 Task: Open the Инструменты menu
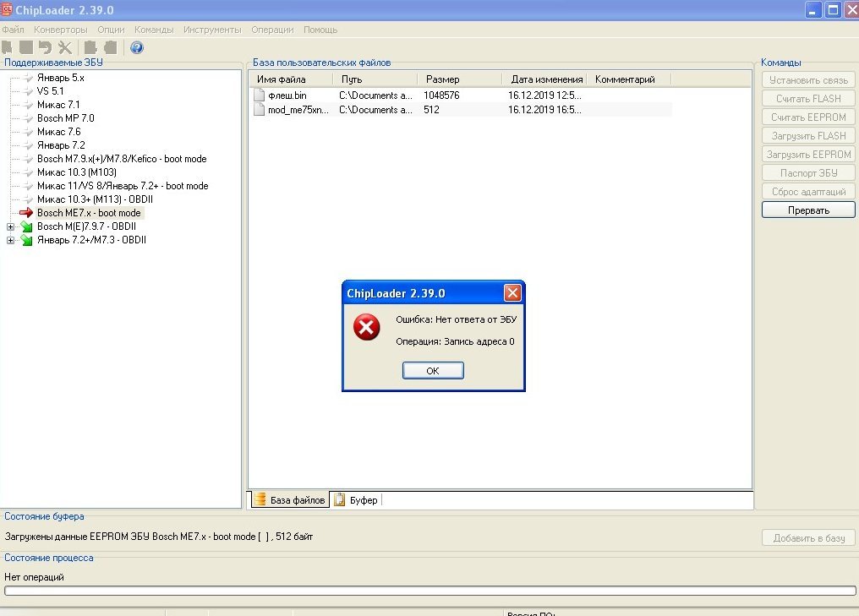212,30
